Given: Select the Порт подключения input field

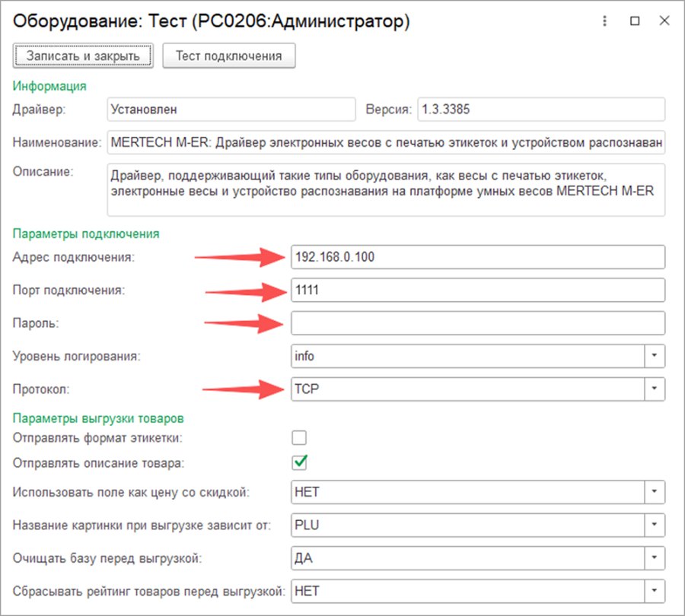Looking at the screenshot, I should (x=478, y=290).
